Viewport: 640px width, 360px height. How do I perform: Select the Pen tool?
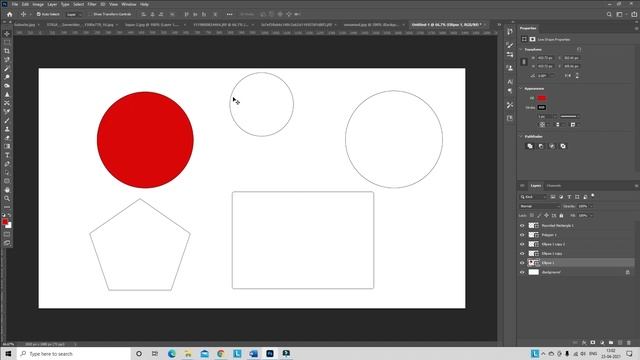pos(7,164)
